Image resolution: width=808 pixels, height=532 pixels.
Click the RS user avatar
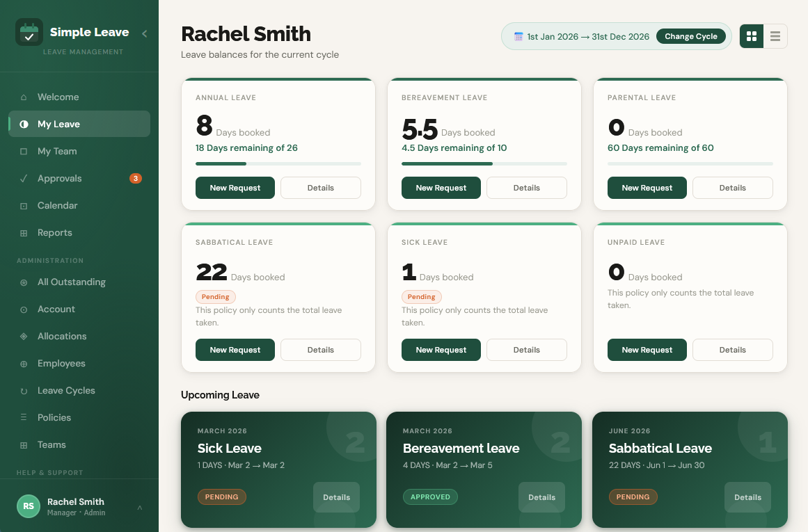pyautogui.click(x=29, y=506)
